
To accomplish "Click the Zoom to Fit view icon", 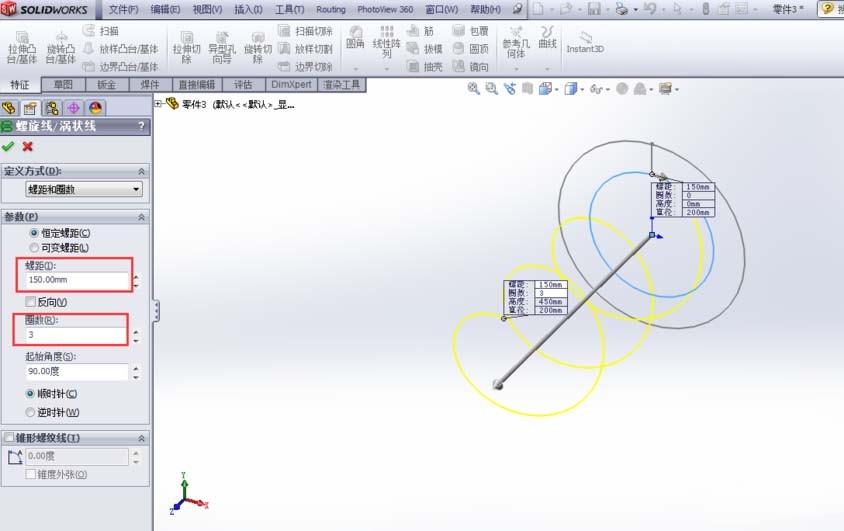I will tap(474, 89).
